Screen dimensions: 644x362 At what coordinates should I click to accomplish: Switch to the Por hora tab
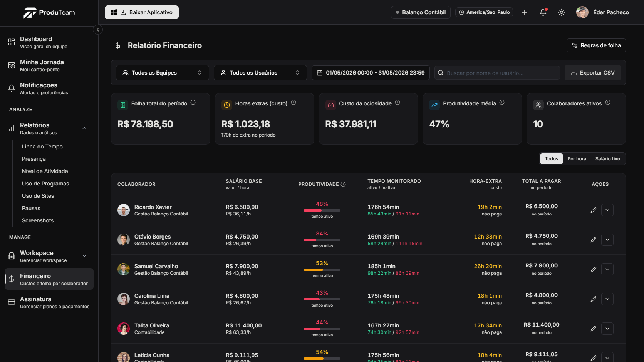(577, 159)
